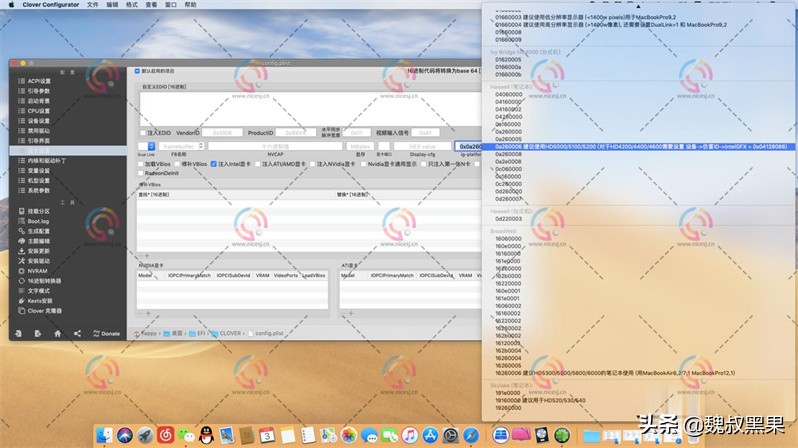Select 19160000 Skylake entry in list

coord(539,400)
